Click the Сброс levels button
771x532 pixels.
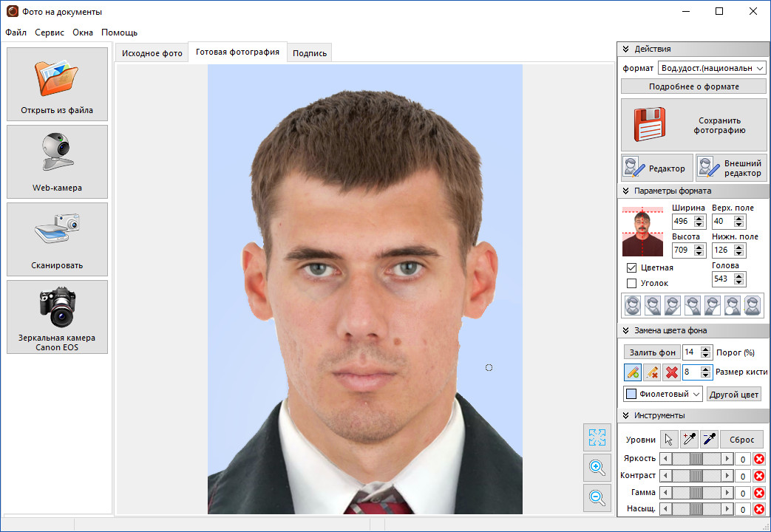tap(741, 440)
